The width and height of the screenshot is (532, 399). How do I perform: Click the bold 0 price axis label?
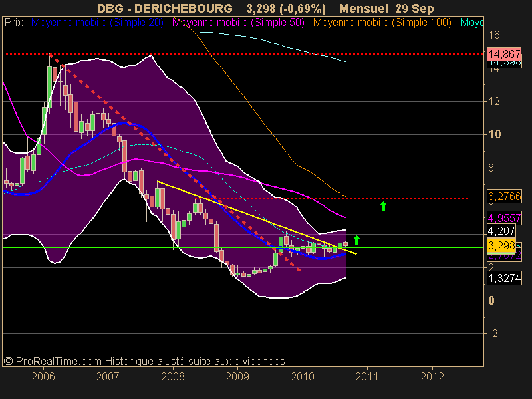coord(491,301)
